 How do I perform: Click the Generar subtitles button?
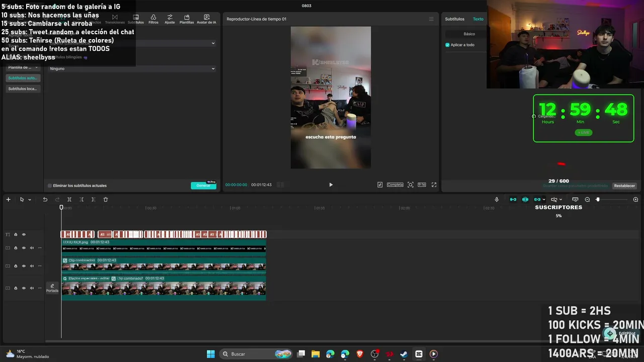(x=203, y=186)
